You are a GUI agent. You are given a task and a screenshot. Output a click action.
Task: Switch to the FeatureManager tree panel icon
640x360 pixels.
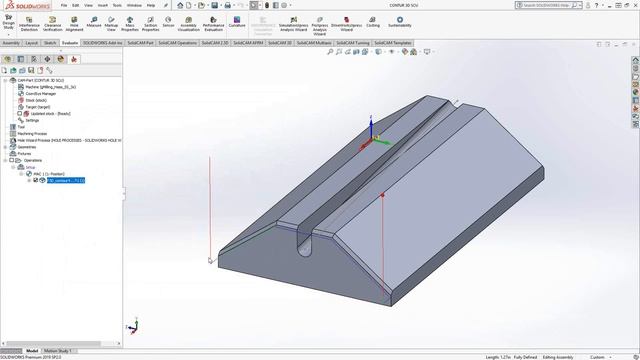7,59
